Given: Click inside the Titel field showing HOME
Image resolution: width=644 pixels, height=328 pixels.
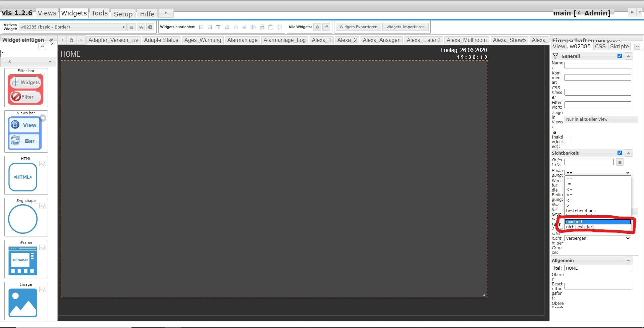Looking at the screenshot, I should 597,268.
